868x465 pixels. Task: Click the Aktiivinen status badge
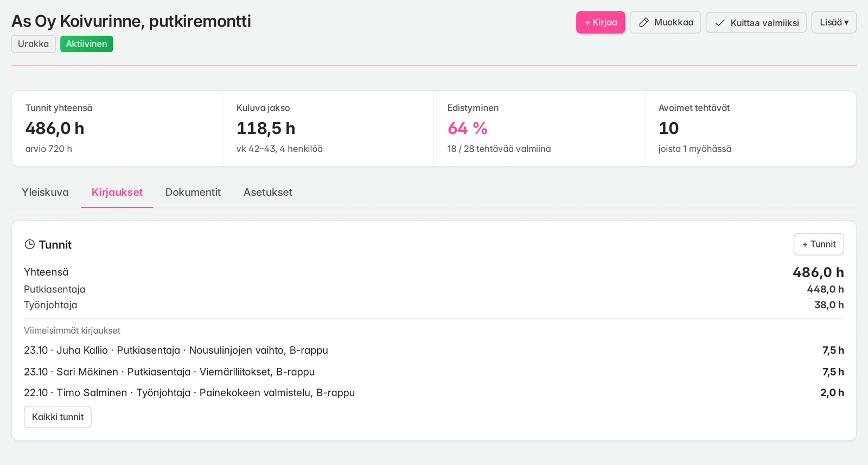87,44
